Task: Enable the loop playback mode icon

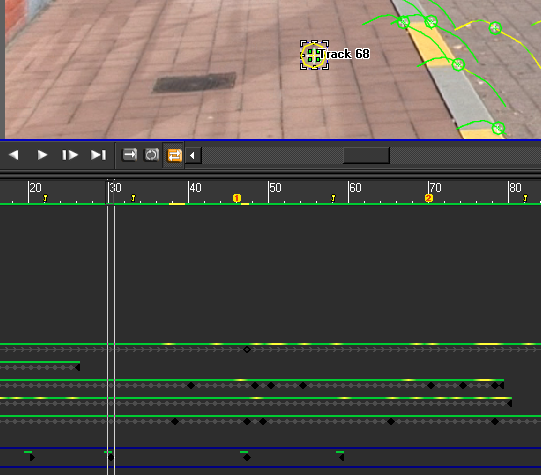Action: (151, 155)
